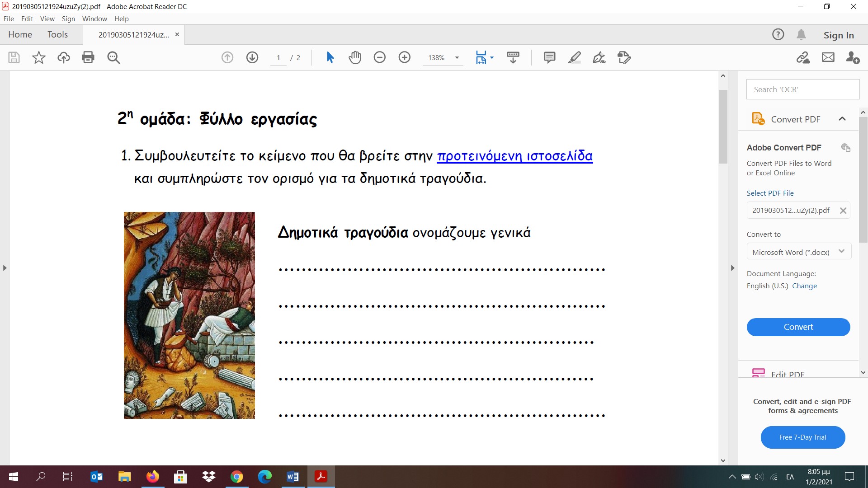The width and height of the screenshot is (868, 488).
Task: Open notifications bell icon
Action: (802, 34)
